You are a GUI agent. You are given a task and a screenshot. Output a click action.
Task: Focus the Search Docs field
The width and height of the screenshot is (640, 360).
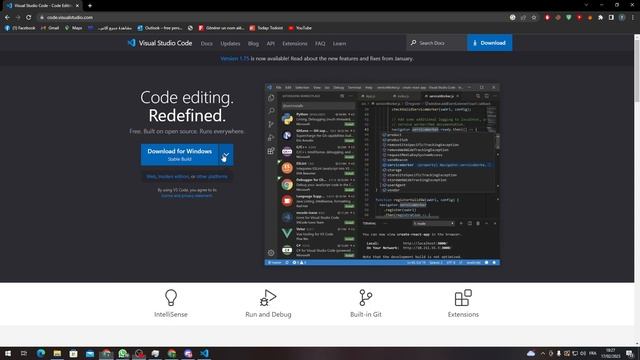click(437, 43)
